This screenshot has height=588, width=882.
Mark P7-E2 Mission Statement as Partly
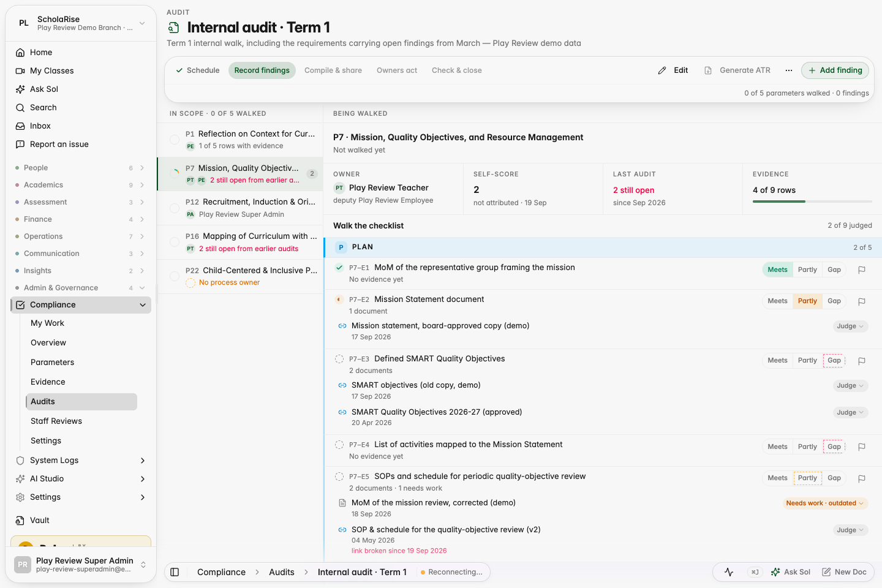click(807, 301)
